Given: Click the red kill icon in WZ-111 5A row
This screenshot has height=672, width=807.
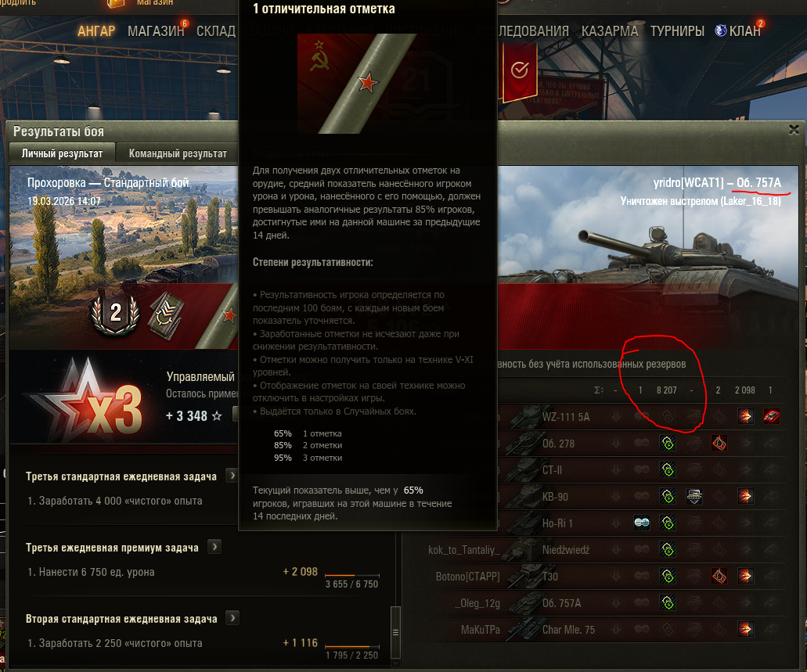Looking at the screenshot, I should tap(770, 416).
